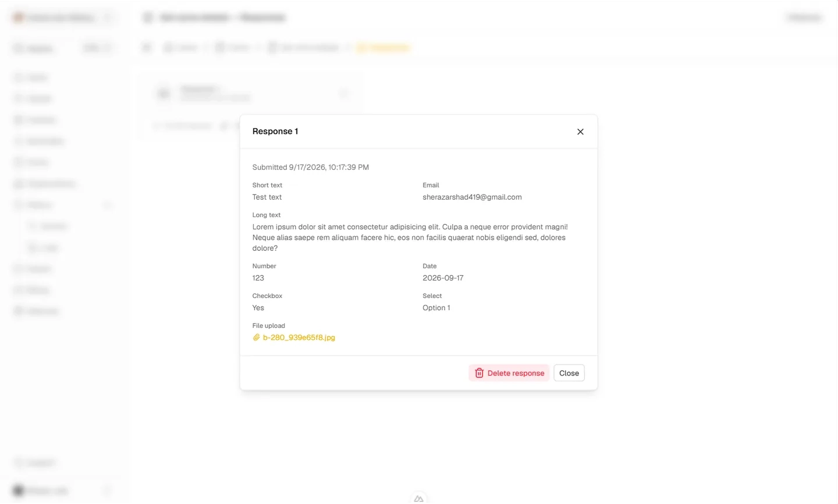
Task: Click the "Long text" field label
Action: coord(267,215)
